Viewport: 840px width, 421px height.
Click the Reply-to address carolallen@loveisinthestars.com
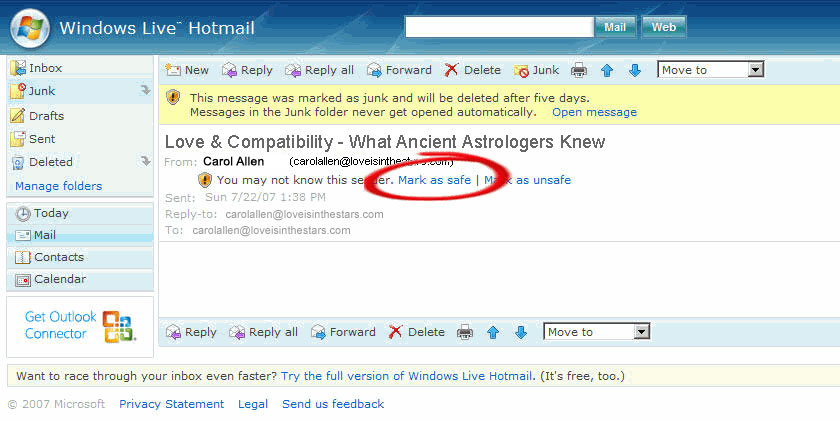tap(304, 214)
